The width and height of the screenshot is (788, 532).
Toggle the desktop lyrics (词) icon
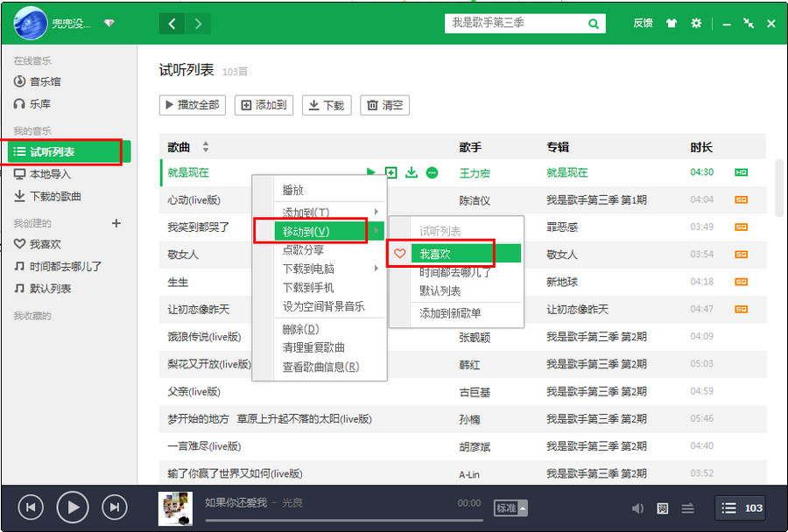pyautogui.click(x=663, y=508)
